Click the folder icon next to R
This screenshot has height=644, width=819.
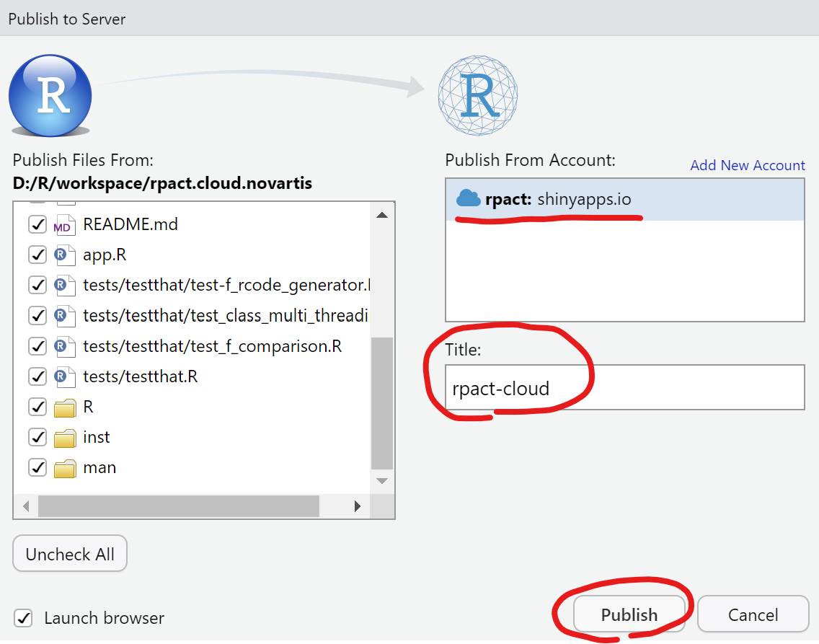[x=64, y=407]
